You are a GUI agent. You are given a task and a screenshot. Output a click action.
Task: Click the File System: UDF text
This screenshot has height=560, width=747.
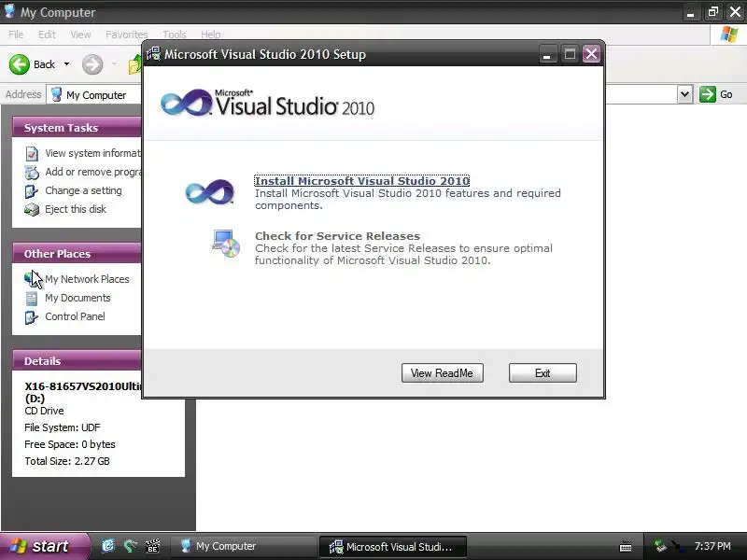tap(63, 427)
